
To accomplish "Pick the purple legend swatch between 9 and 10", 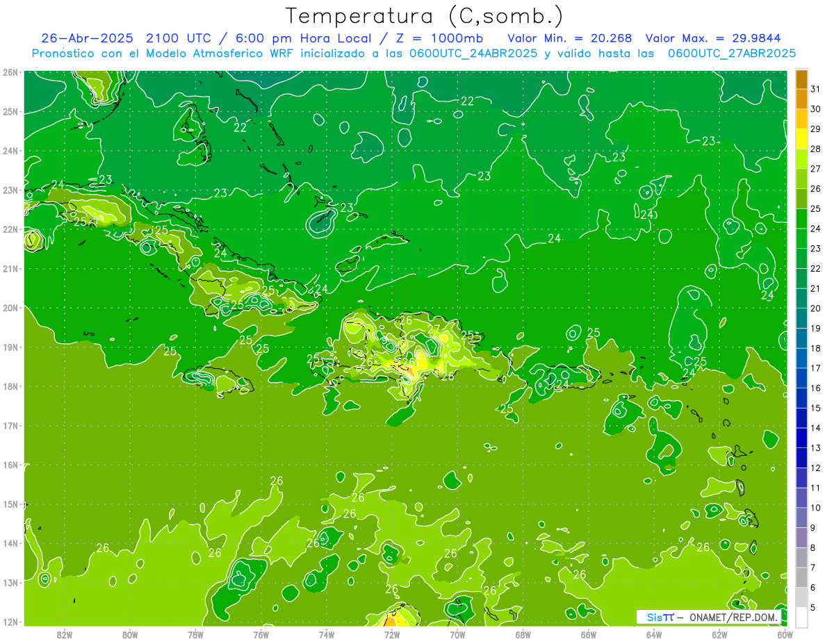I will click(x=801, y=517).
